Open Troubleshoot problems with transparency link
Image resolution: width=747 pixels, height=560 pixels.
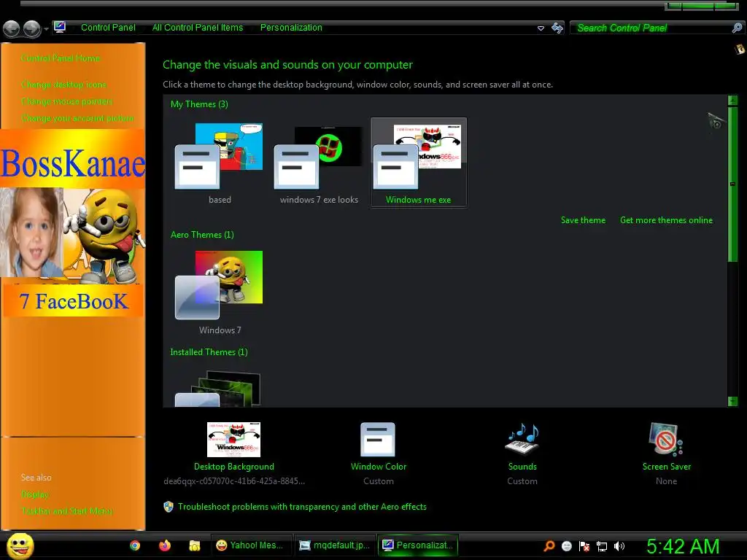(302, 507)
